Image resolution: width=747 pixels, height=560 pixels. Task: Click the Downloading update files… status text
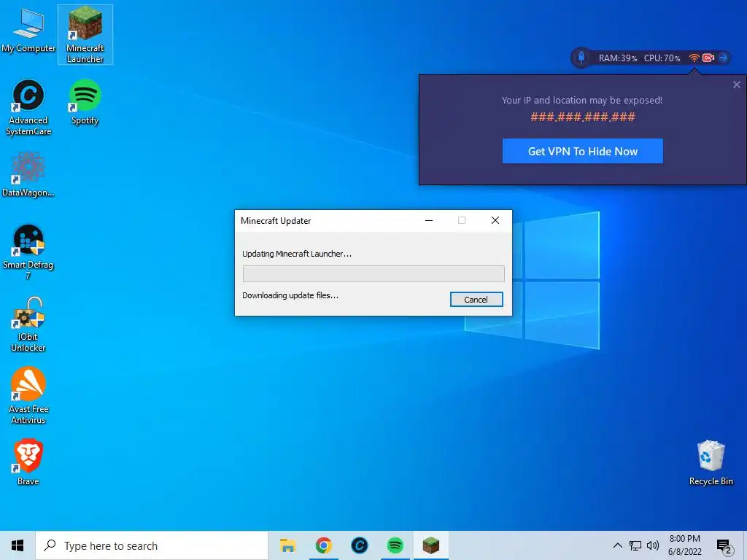click(x=290, y=295)
